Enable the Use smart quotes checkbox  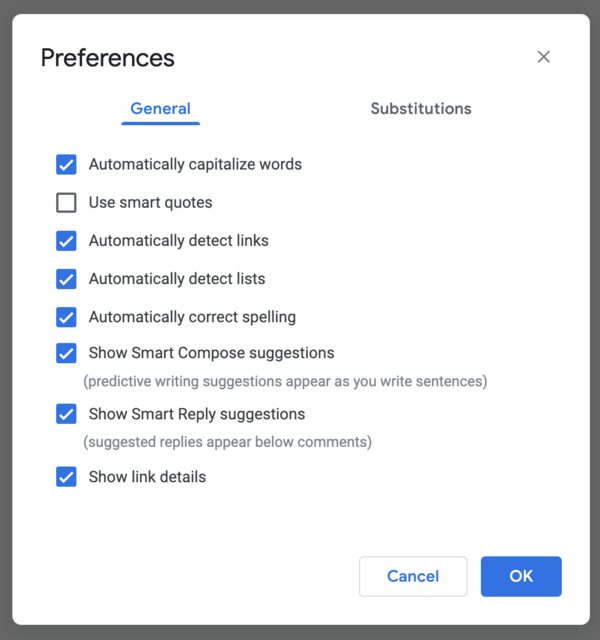pos(66,203)
